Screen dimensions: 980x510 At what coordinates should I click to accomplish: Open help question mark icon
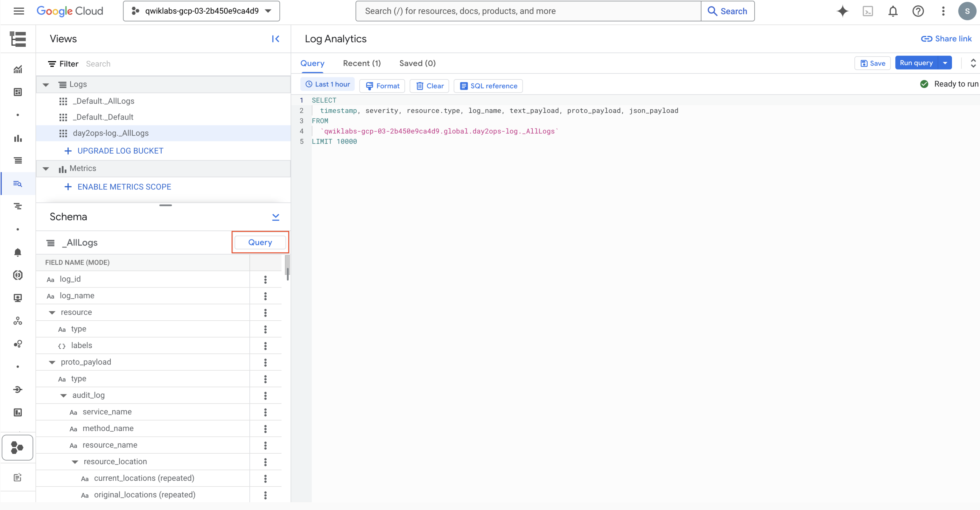pos(918,11)
